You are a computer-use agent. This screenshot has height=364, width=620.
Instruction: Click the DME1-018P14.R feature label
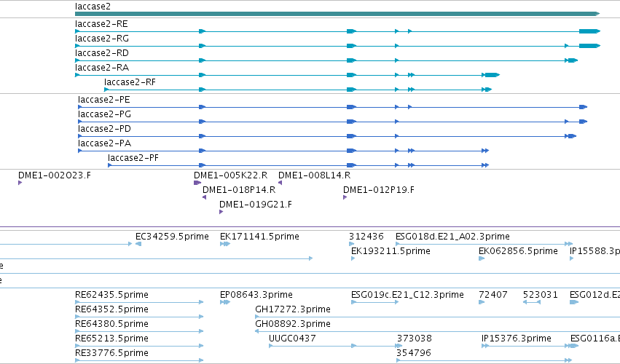pyautogui.click(x=239, y=190)
